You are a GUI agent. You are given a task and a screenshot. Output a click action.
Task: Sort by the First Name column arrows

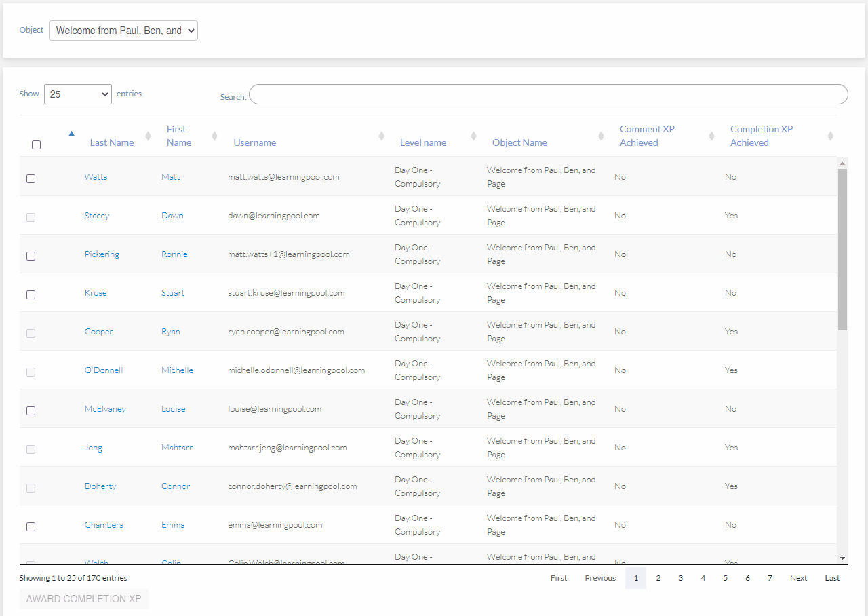215,136
